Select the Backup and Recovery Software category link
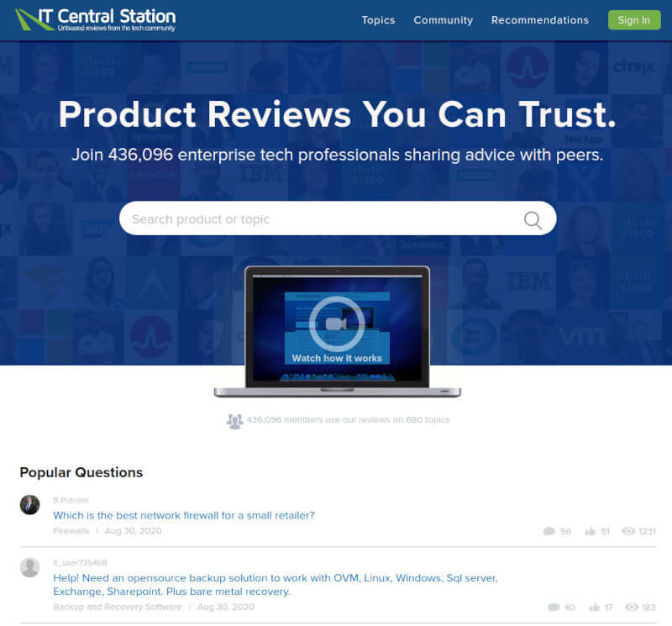This screenshot has width=672, height=626. 117,607
